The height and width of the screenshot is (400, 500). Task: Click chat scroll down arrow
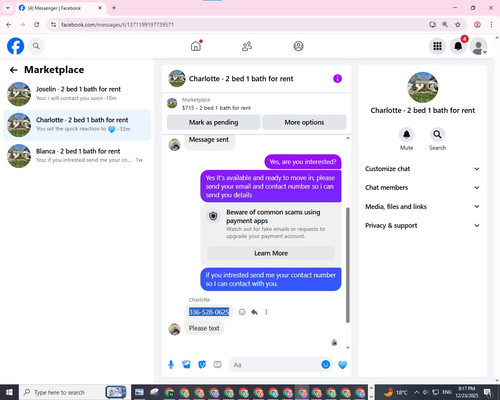(348, 348)
